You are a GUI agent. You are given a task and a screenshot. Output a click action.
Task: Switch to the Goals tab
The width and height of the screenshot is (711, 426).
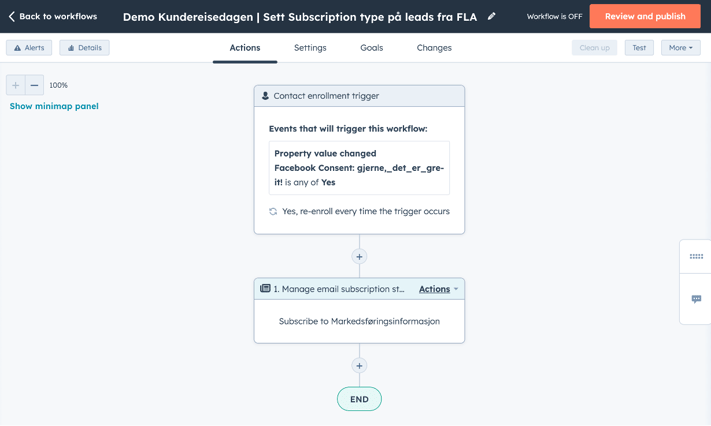[371, 48]
